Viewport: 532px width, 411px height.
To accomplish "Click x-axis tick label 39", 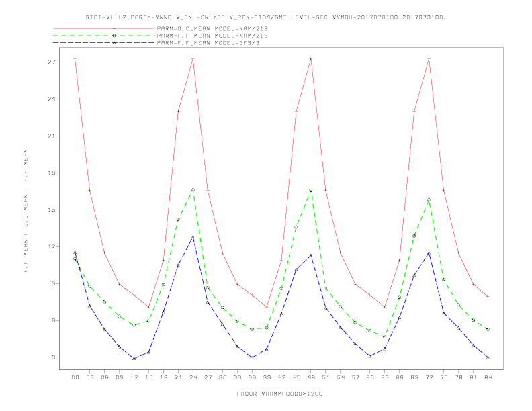I will pyautogui.click(x=267, y=377).
